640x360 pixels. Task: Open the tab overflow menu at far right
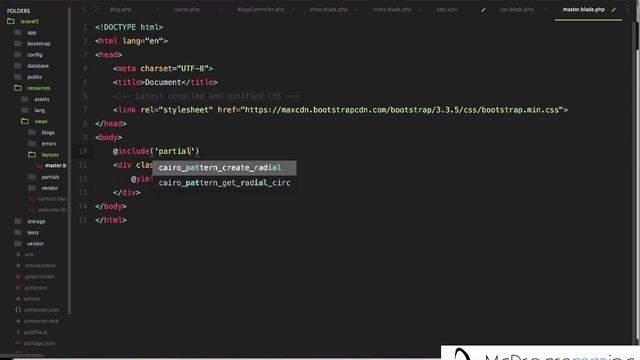(627, 9)
